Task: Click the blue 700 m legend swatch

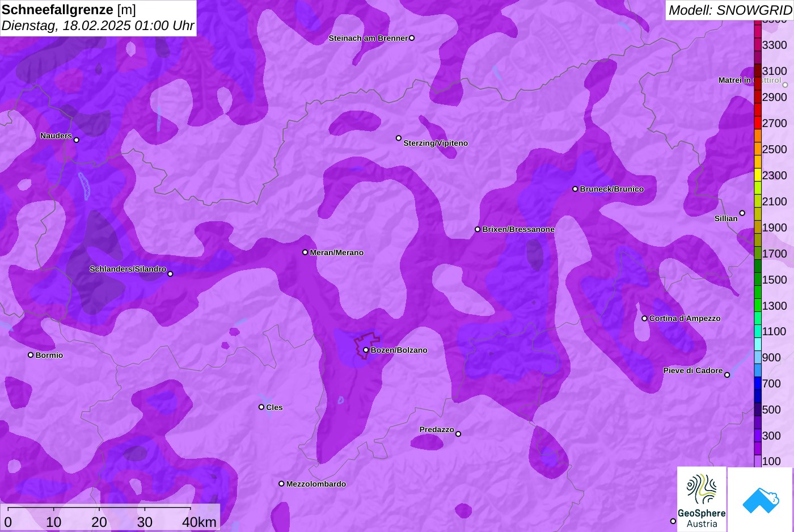Action: (x=758, y=383)
